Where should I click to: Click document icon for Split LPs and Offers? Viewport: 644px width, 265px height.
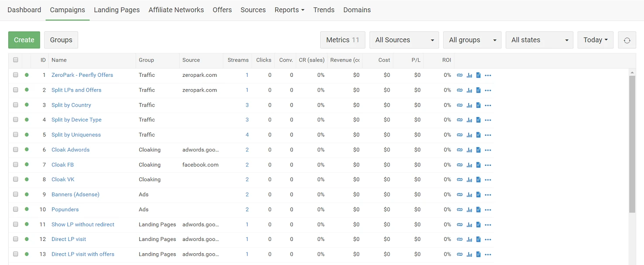[478, 90]
